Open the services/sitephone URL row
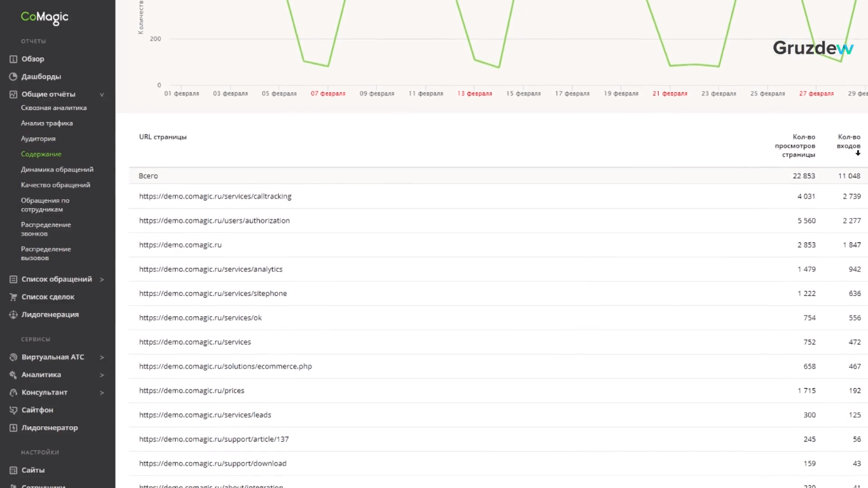This screenshot has width=868, height=488. [213, 293]
